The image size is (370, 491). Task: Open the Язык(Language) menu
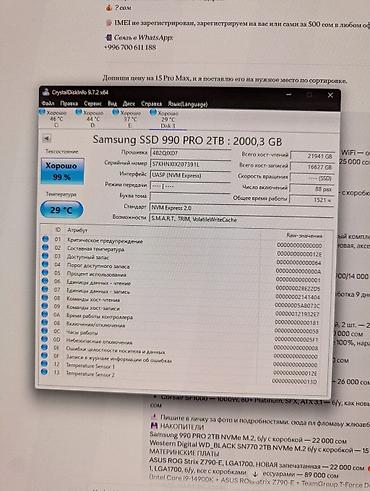coord(187,104)
